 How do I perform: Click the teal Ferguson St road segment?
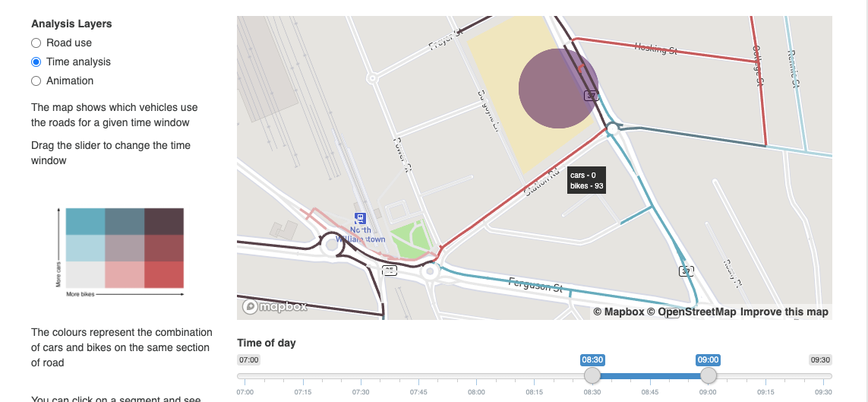(x=515, y=283)
